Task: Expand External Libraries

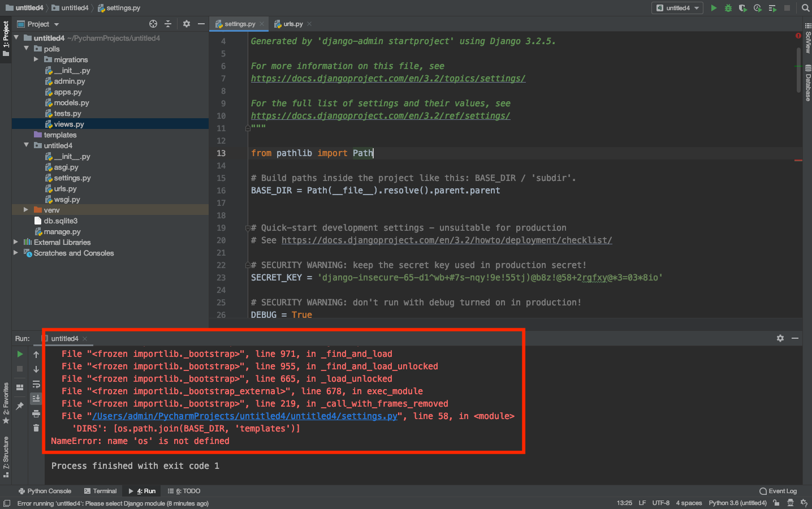Action: point(16,242)
